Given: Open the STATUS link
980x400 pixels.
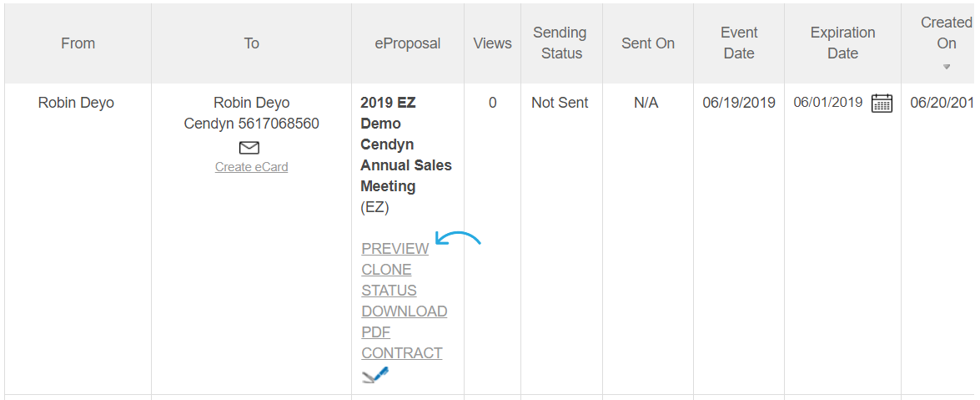Looking at the screenshot, I should coord(389,291).
